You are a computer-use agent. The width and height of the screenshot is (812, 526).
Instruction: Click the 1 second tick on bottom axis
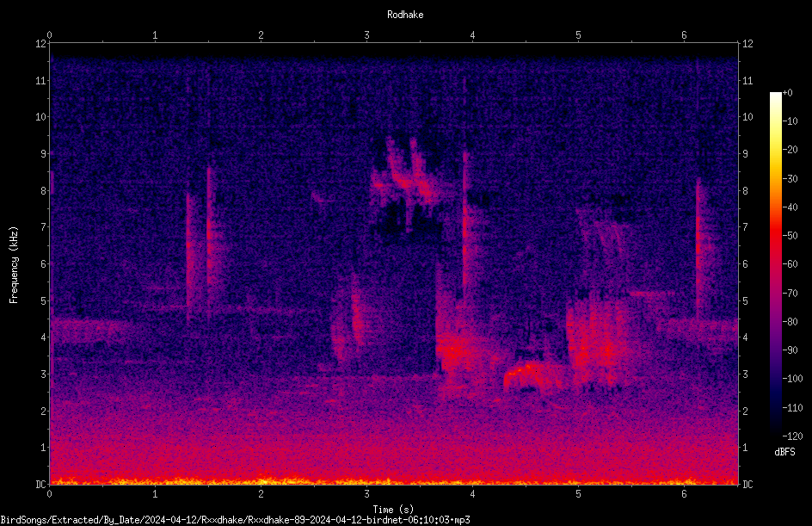[155, 494]
